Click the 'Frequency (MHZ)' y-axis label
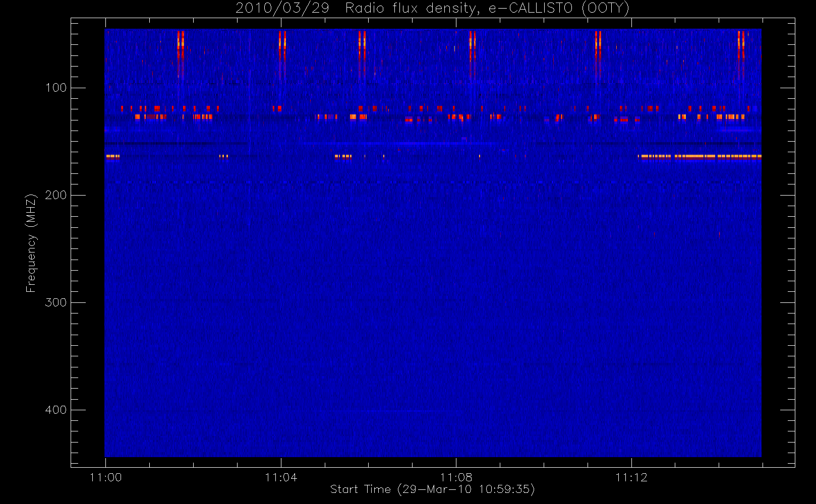 31,243
